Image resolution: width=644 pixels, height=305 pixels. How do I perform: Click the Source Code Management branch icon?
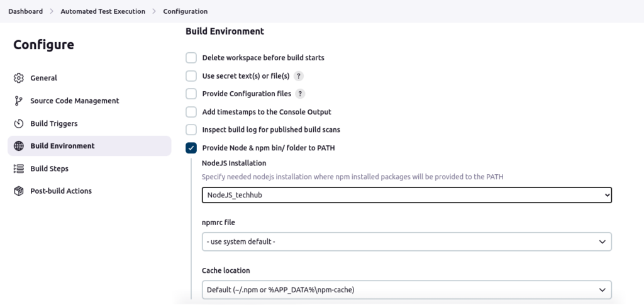19,101
